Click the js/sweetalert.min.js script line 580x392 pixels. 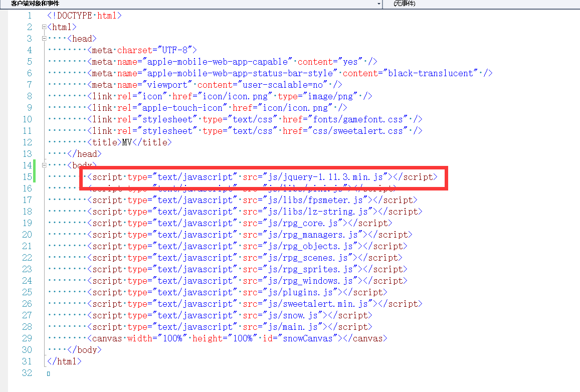pos(255,304)
